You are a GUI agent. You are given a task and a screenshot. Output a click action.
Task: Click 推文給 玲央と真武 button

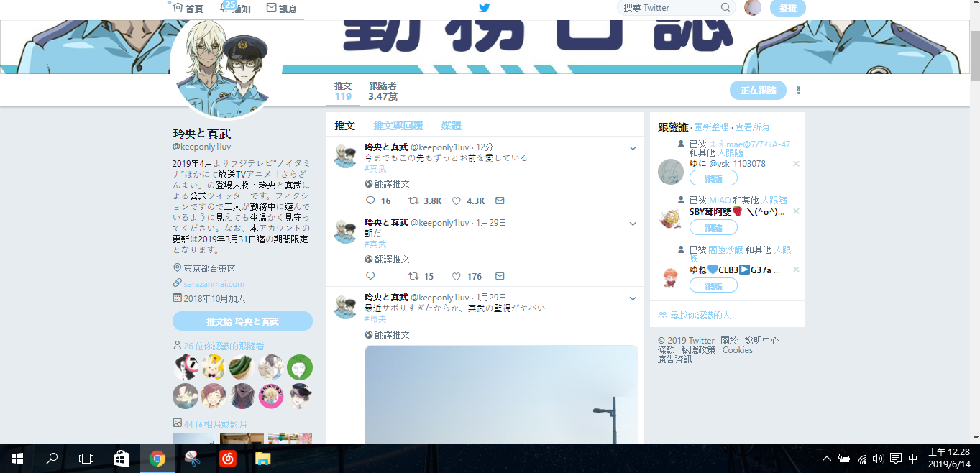click(x=242, y=321)
